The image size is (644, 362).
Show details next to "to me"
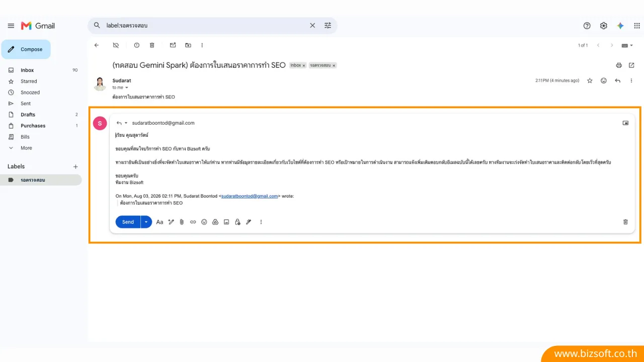click(126, 87)
